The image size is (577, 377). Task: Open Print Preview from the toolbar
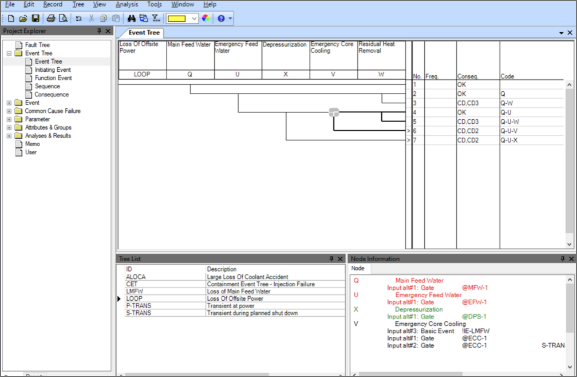pos(63,18)
